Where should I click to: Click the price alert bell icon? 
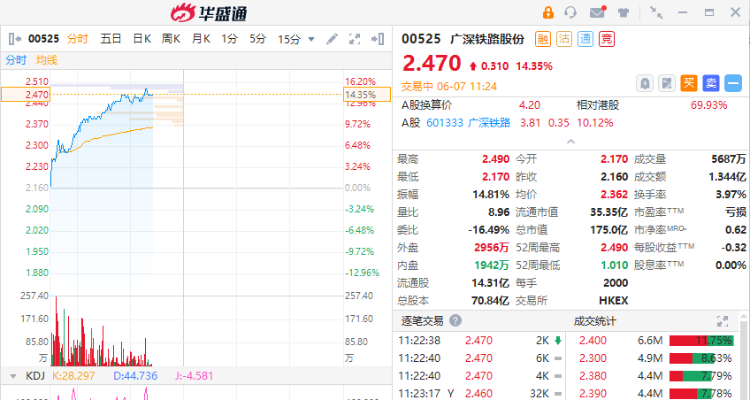pos(645,83)
